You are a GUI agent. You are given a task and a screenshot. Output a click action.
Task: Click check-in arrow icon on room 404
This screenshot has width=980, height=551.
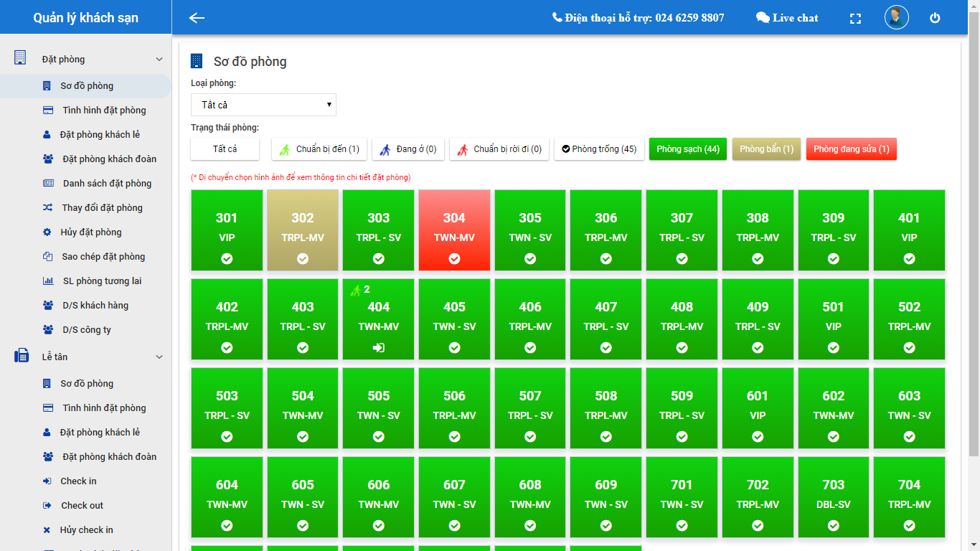(379, 348)
